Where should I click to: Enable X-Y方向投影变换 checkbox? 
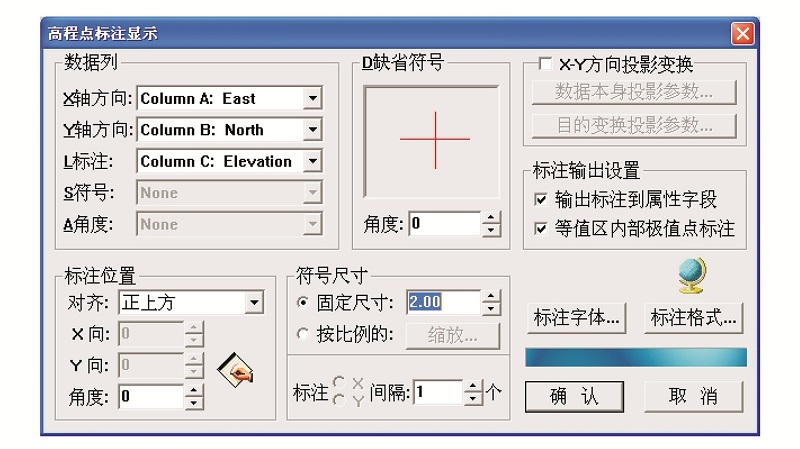pyautogui.click(x=545, y=64)
